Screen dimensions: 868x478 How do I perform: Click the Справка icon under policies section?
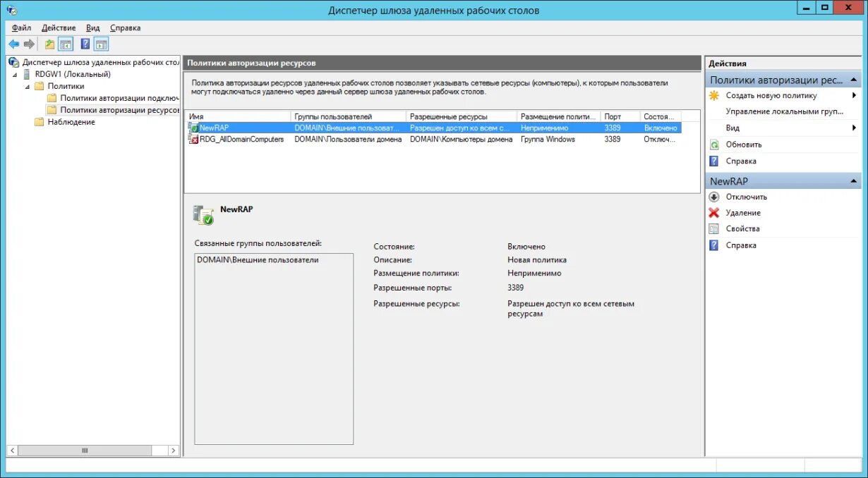coord(714,161)
